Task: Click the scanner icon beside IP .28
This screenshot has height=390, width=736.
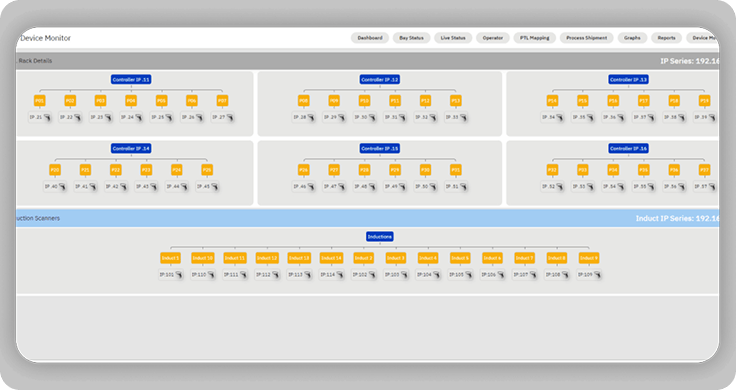Action: pyautogui.click(x=311, y=117)
